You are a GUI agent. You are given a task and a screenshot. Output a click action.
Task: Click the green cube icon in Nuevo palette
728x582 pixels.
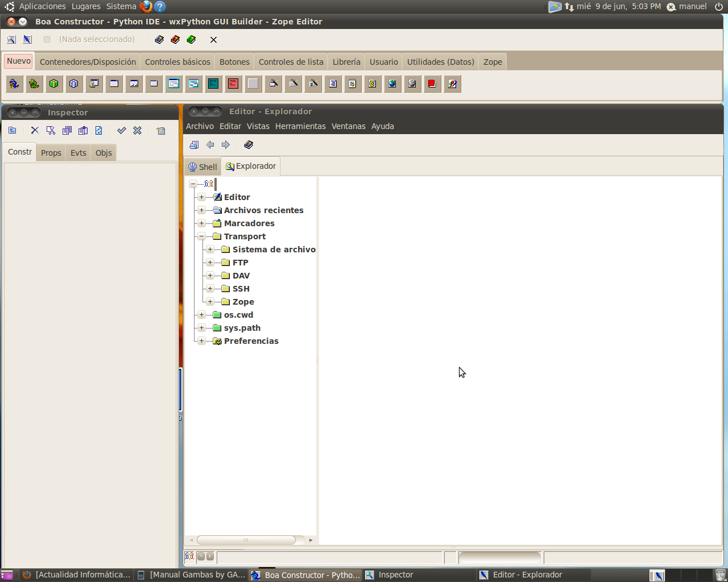click(x=54, y=84)
